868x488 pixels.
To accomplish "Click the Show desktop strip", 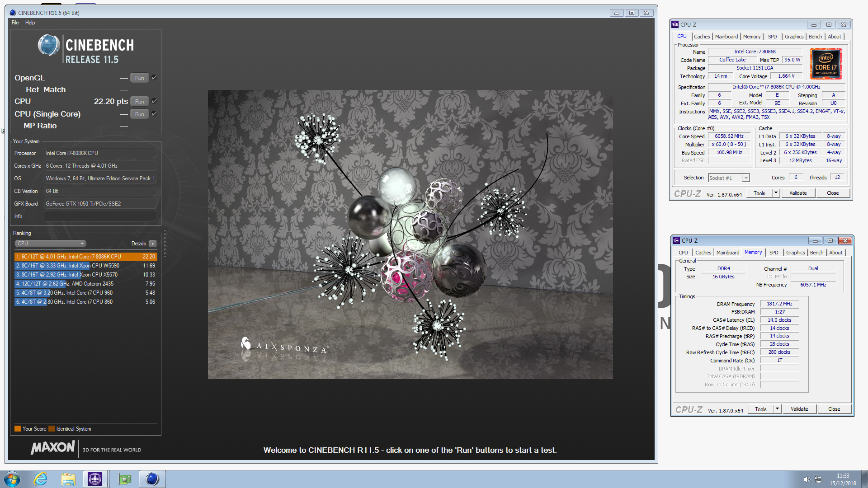I will [x=865, y=479].
